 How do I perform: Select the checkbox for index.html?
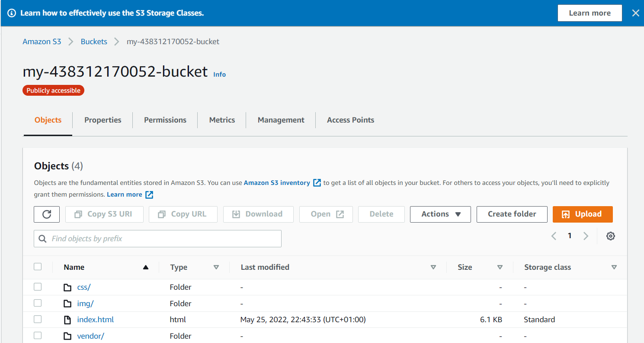(x=38, y=319)
